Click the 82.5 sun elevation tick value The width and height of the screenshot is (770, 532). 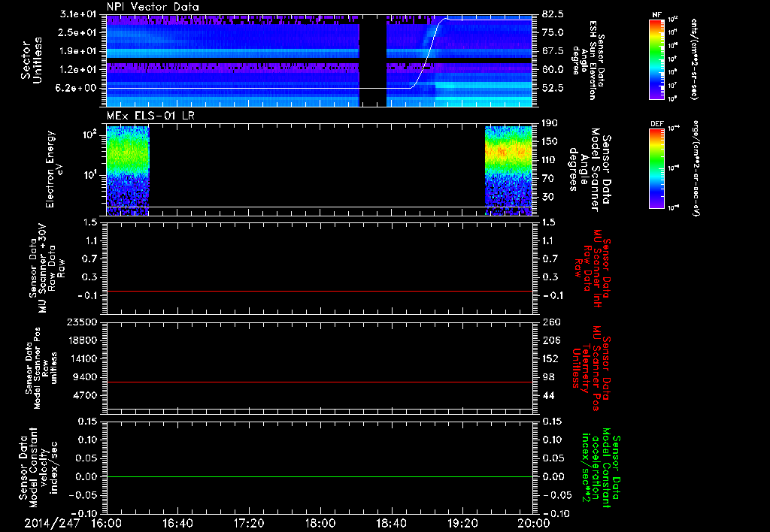[x=553, y=14]
